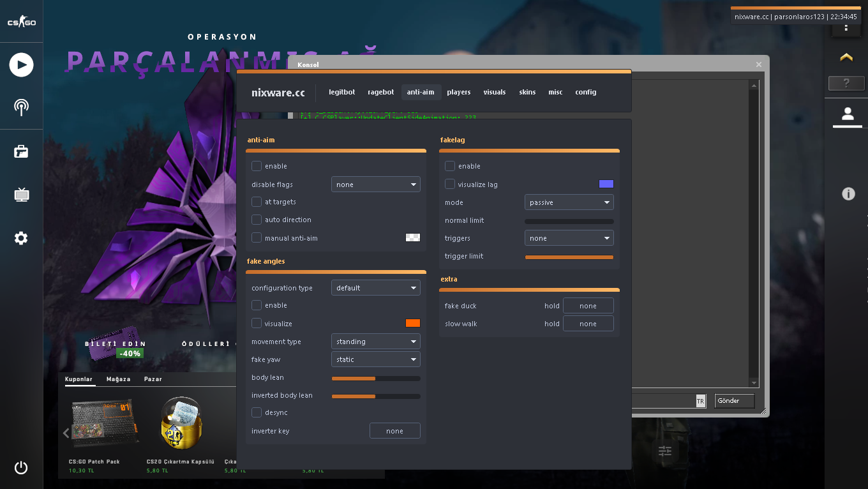Set the fake duck key bind button
This screenshot has width=868, height=489.
588,306
